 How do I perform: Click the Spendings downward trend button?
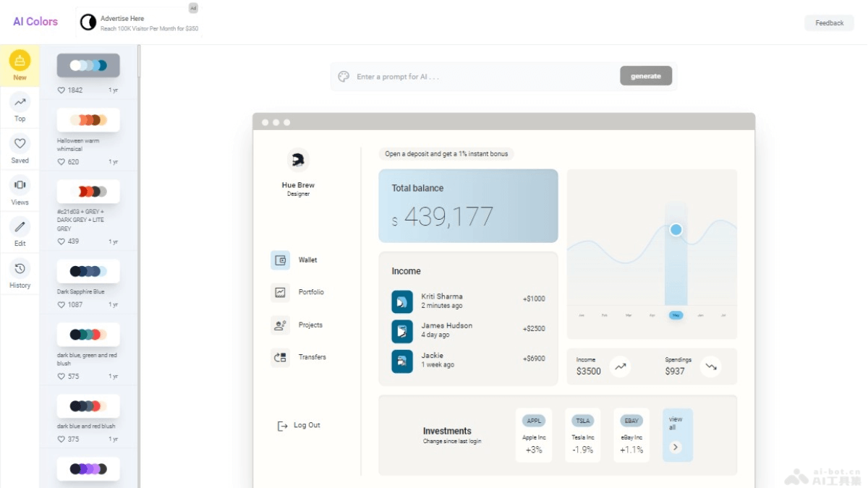[x=710, y=367]
